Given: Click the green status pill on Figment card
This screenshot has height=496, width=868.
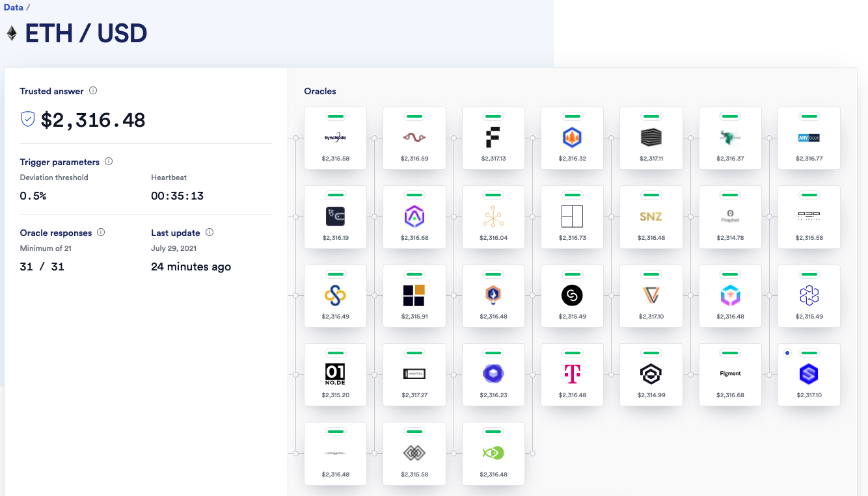Looking at the screenshot, I should 731,352.
